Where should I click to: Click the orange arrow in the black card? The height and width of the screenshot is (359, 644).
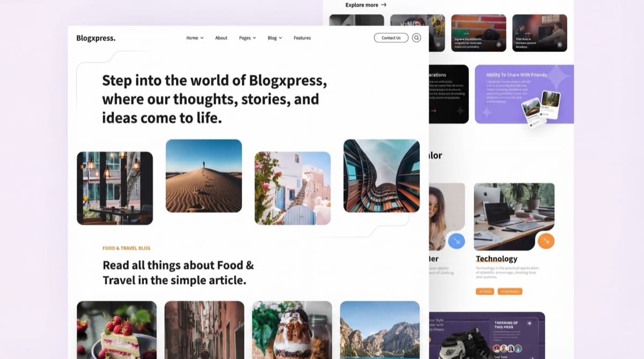coord(433,111)
